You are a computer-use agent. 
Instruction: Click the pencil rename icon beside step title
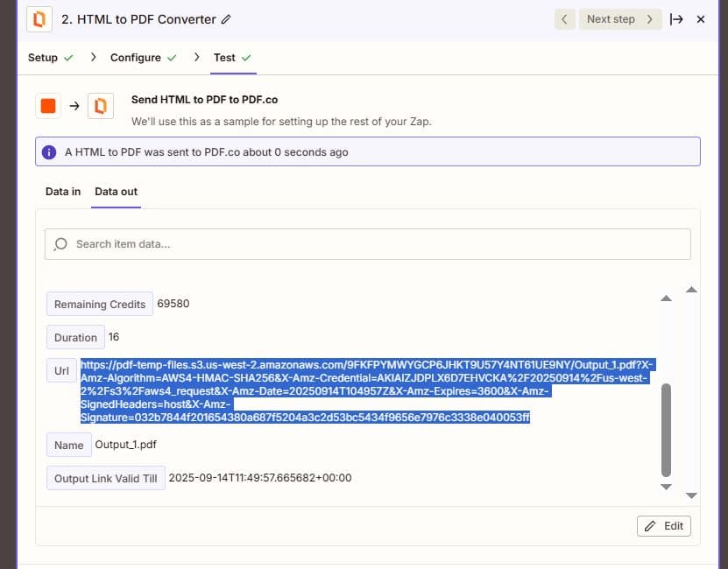point(227,19)
